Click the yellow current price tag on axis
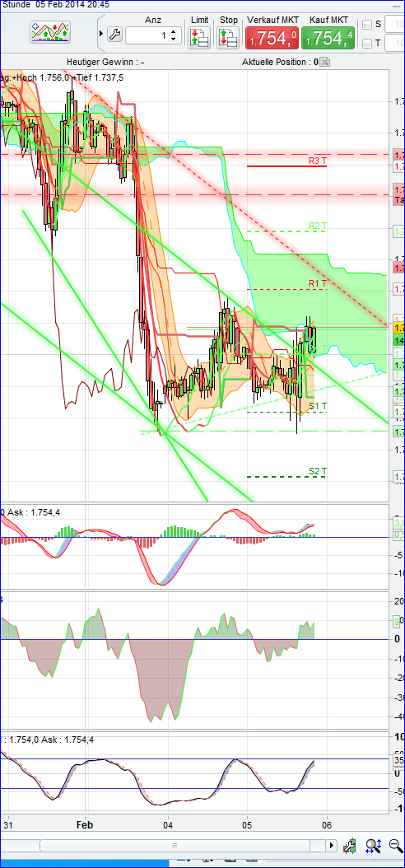405x868 pixels. [399, 328]
